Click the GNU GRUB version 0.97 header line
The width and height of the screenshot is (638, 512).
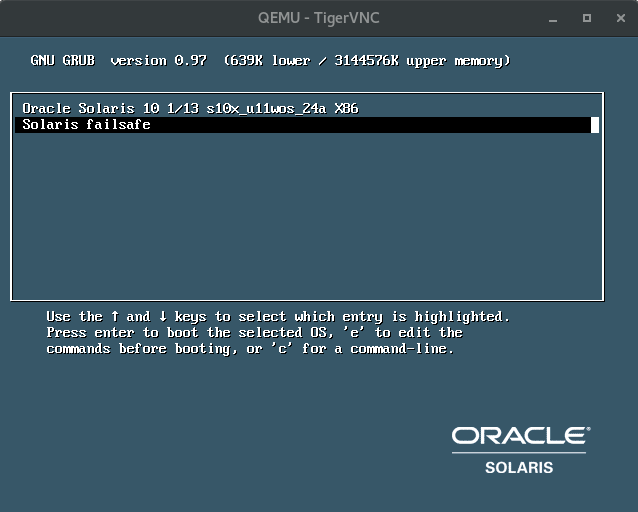tap(270, 61)
